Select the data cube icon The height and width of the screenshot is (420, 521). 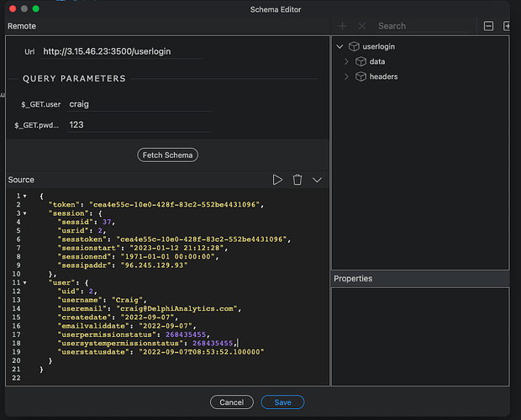tap(360, 61)
